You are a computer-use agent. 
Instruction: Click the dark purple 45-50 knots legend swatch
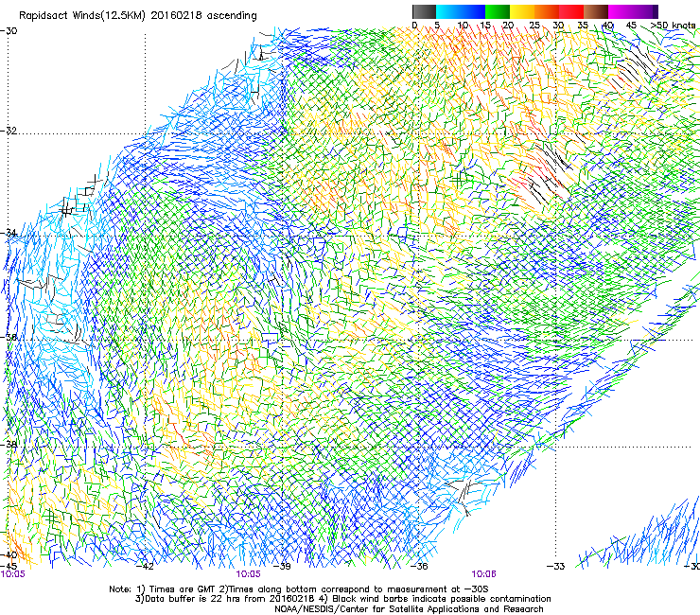click(645, 11)
